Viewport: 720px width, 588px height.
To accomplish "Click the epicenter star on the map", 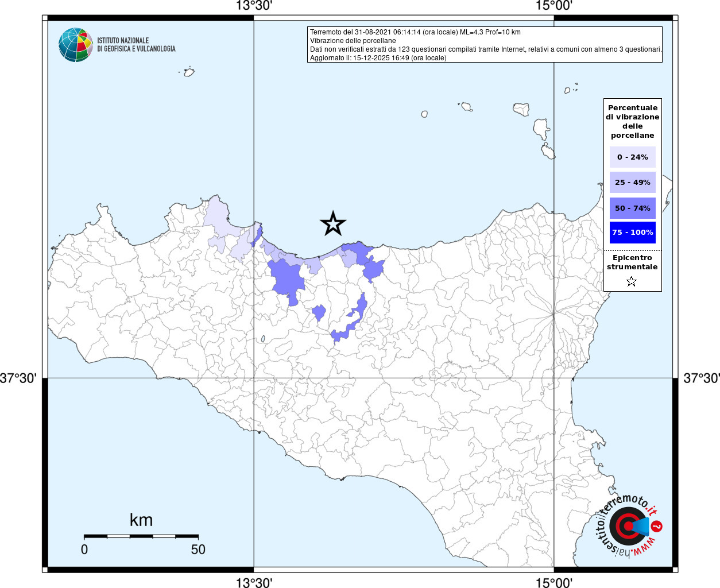I will point(333,223).
